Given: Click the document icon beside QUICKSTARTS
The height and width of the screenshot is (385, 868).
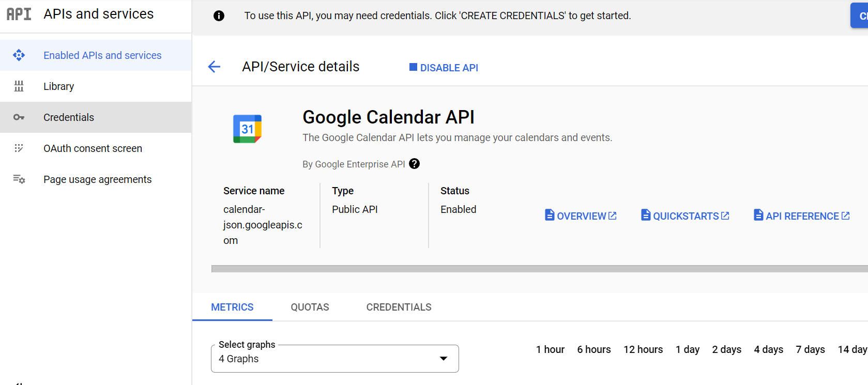Looking at the screenshot, I should (646, 215).
